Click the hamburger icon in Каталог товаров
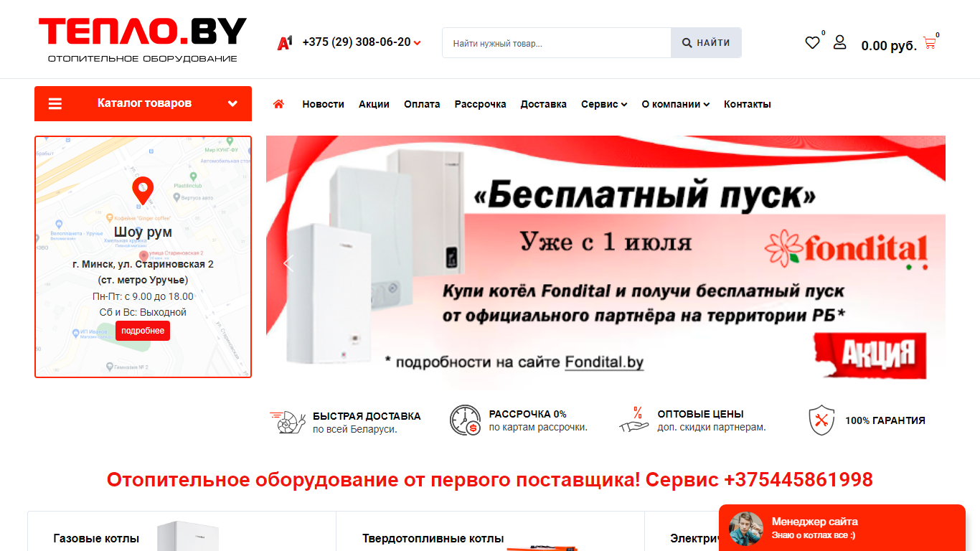Screen dimensions: 980x551 55,104
